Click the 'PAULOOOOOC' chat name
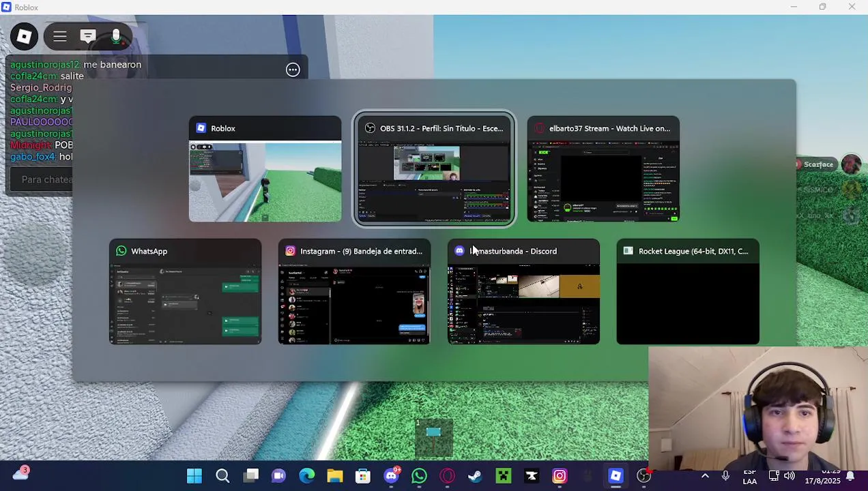Image resolution: width=868 pixels, height=491 pixels. [x=42, y=122]
